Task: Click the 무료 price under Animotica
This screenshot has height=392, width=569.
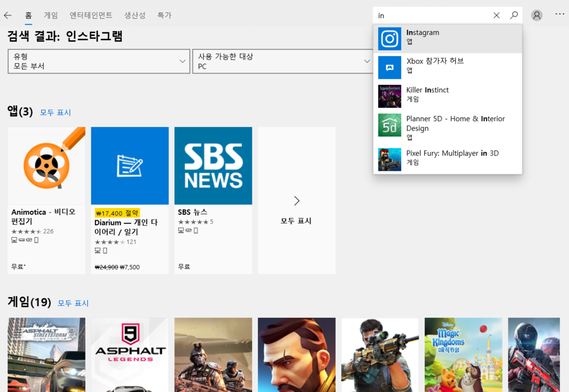Action: point(18,267)
